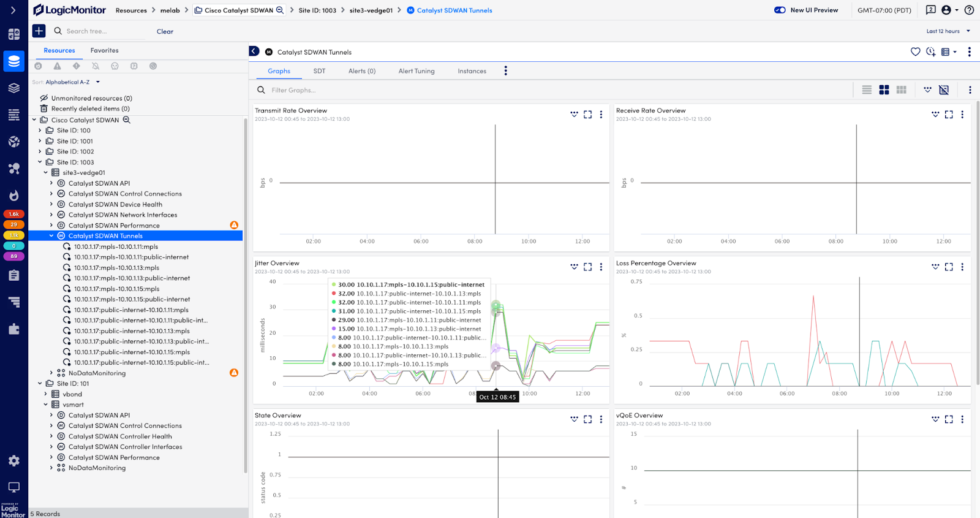980x518 pixels.
Task: Click the purple 89 count badge
Action: (13, 256)
